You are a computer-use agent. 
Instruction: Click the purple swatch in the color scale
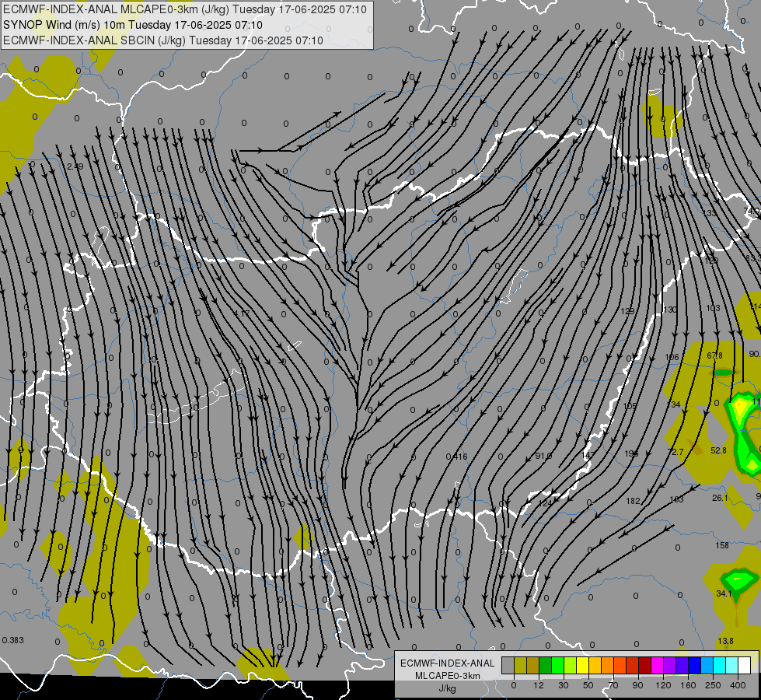coord(670,665)
